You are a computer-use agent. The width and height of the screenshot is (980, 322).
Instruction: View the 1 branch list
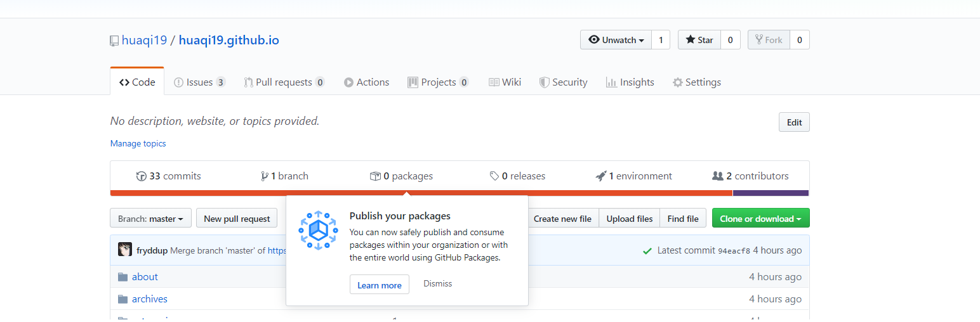click(x=284, y=176)
